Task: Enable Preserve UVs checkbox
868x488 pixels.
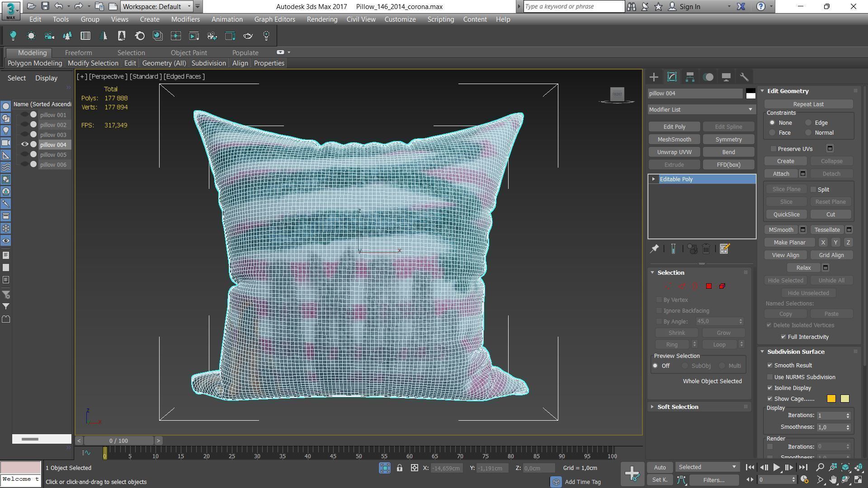Action: pyautogui.click(x=774, y=149)
